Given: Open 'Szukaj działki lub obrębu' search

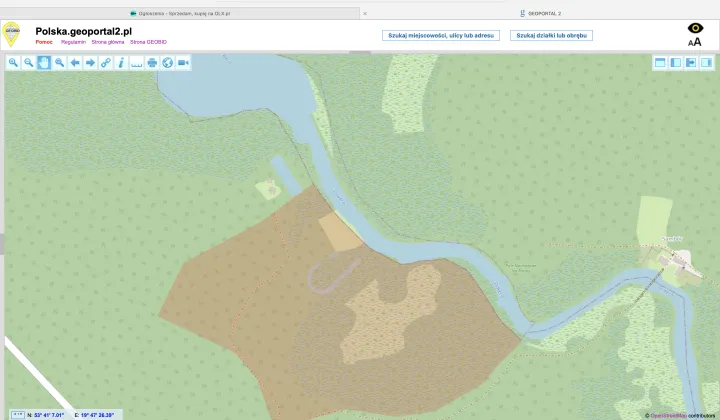Looking at the screenshot, I should pyautogui.click(x=551, y=35).
